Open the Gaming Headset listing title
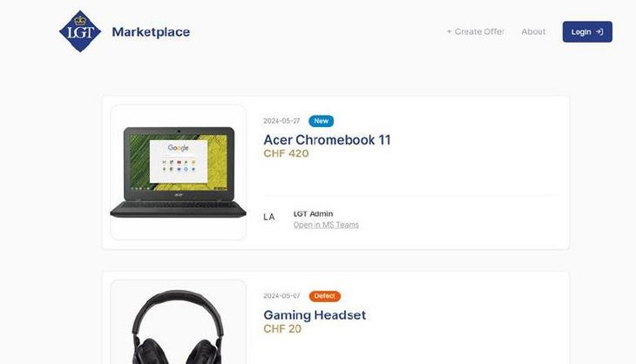 click(315, 315)
